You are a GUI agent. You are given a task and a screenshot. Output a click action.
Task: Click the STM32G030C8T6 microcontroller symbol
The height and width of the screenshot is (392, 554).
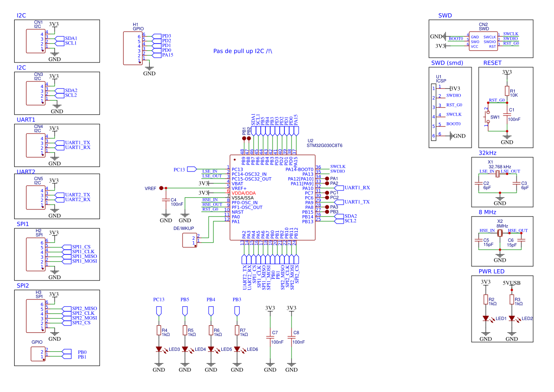(x=272, y=198)
